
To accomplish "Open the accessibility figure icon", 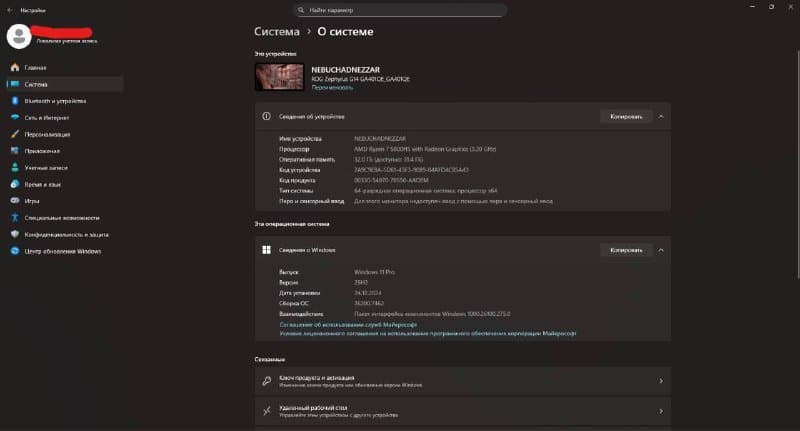I will (x=15, y=218).
